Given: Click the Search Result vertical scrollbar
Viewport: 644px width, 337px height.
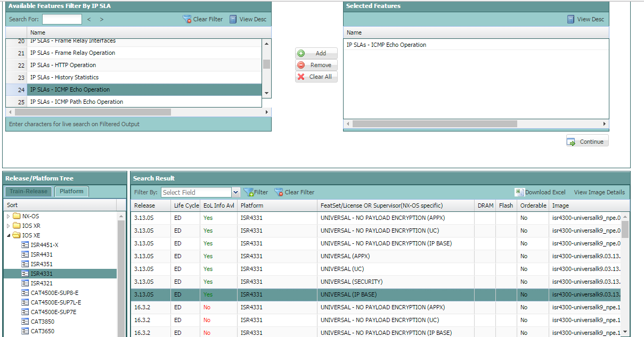Looking at the screenshot, I should (625, 229).
